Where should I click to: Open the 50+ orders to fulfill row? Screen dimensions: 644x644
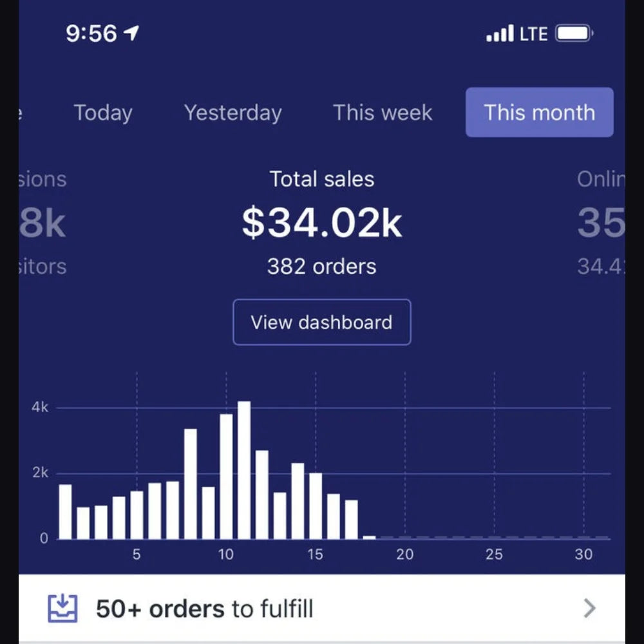(322, 609)
